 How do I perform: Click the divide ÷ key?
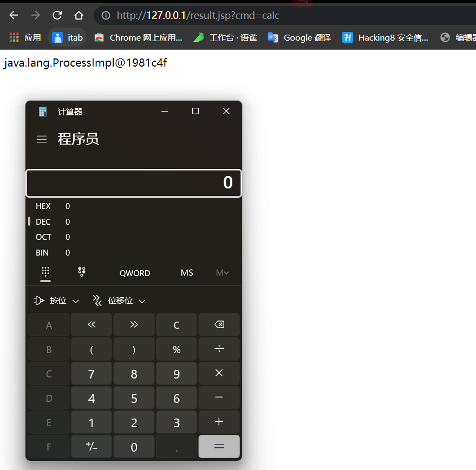pyautogui.click(x=219, y=349)
